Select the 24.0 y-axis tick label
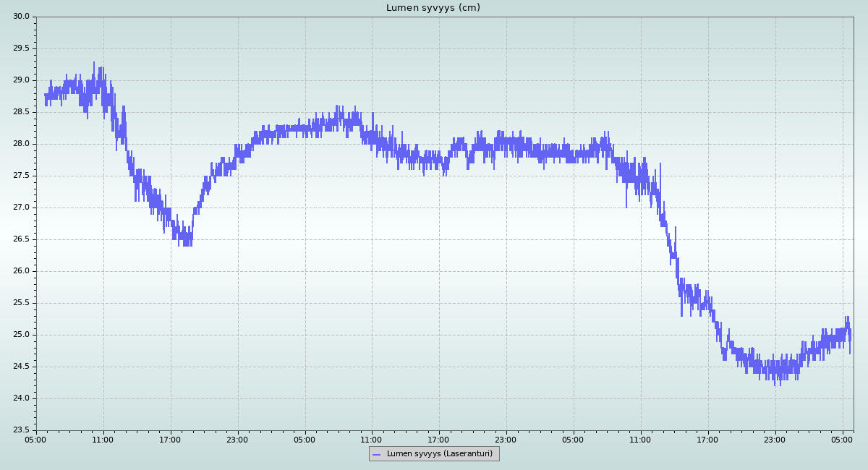Viewport: 868px width, 470px height. pyautogui.click(x=21, y=398)
